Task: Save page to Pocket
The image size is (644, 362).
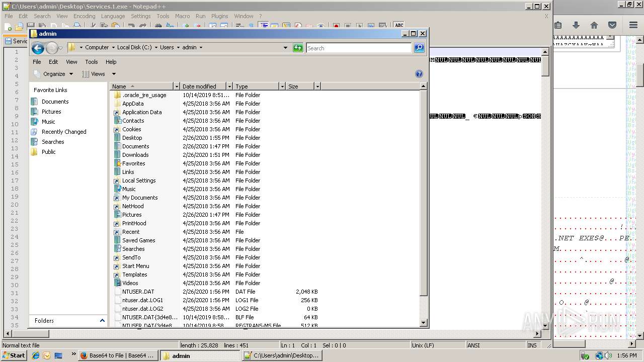Action: click(612, 25)
